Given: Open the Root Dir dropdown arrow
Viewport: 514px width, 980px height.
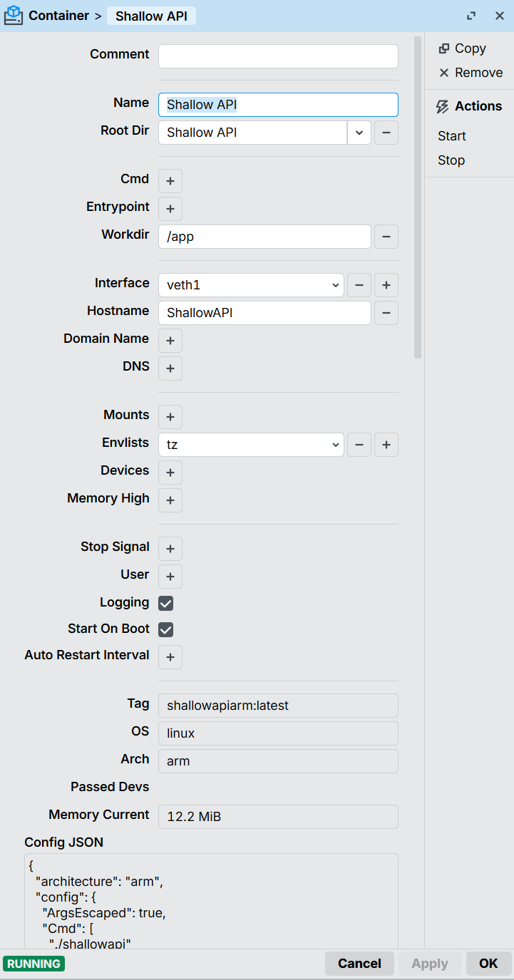Looking at the screenshot, I should (359, 133).
